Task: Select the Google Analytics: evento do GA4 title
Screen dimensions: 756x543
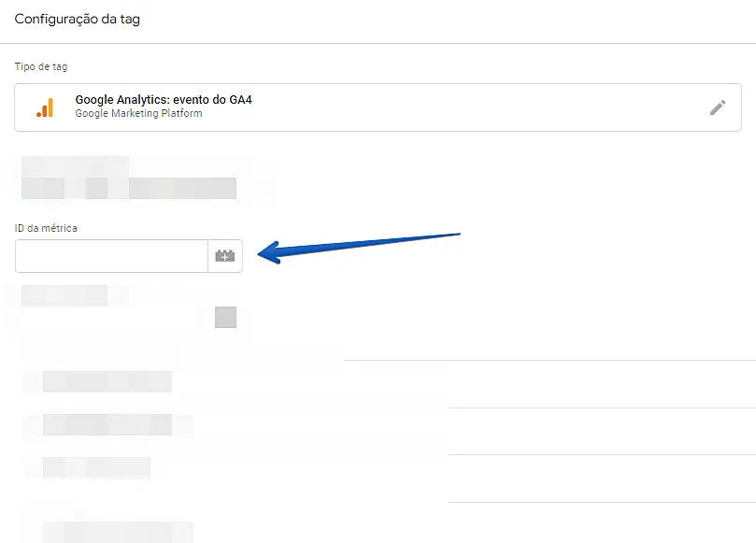Action: click(x=164, y=100)
